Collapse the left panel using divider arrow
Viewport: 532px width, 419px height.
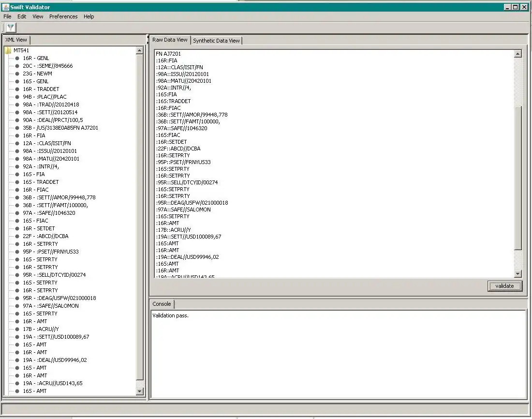148,38
